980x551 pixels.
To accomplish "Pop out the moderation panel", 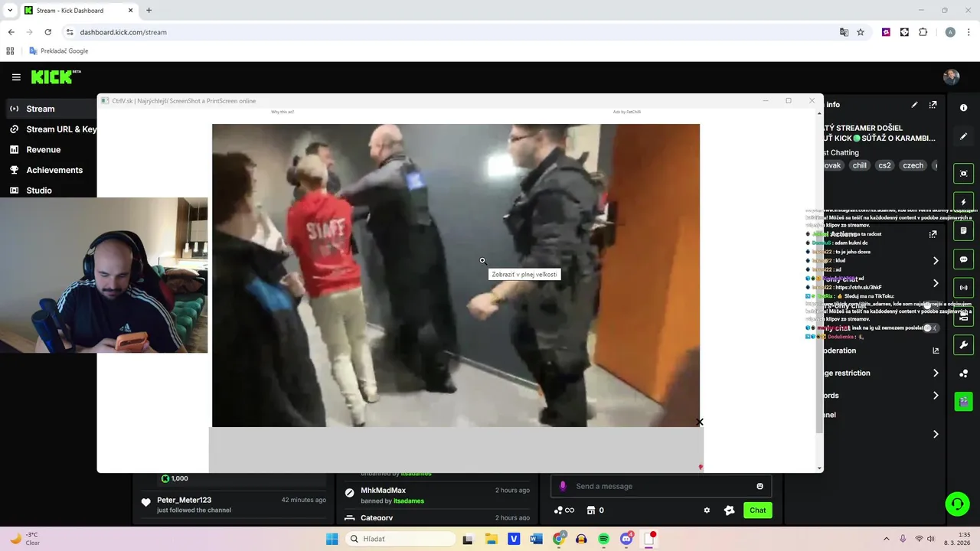I will click(936, 350).
